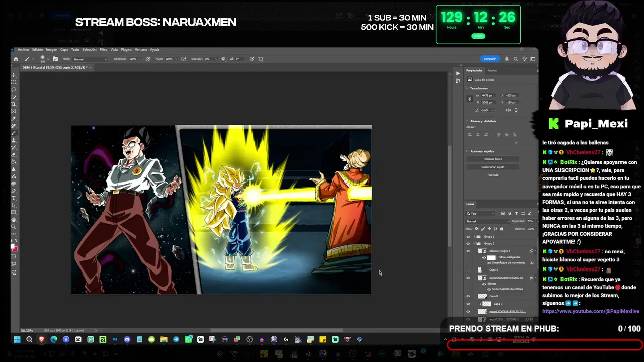The image size is (644, 362).
Task: Collapse the Grupo 2 layer group
Action: coord(474,244)
